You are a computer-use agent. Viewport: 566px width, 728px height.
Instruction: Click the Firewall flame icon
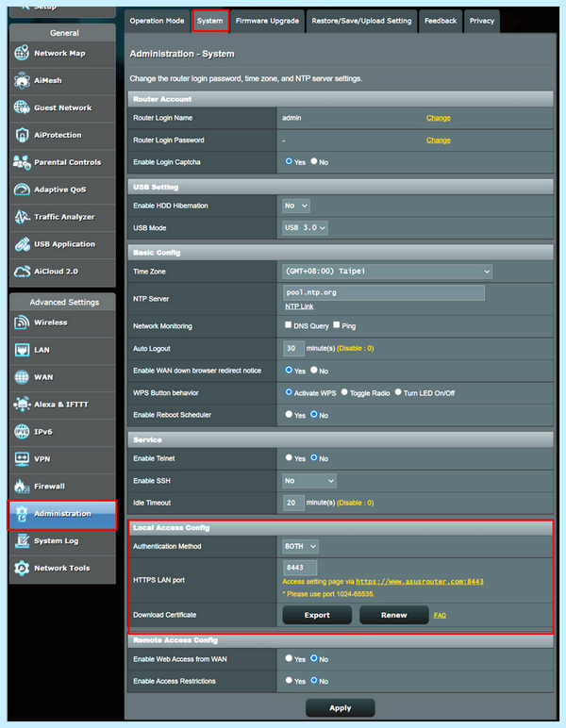pyautogui.click(x=22, y=486)
